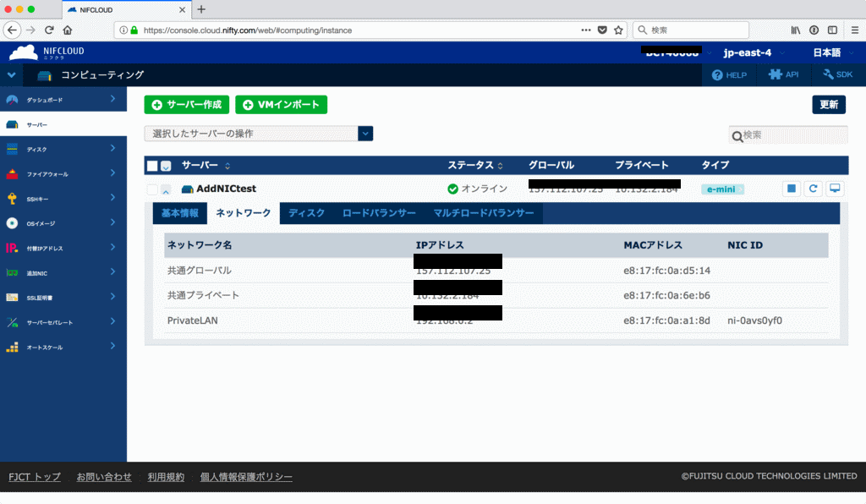Open a new browser tab
Viewport: 866px width, 504px height.
201,9
